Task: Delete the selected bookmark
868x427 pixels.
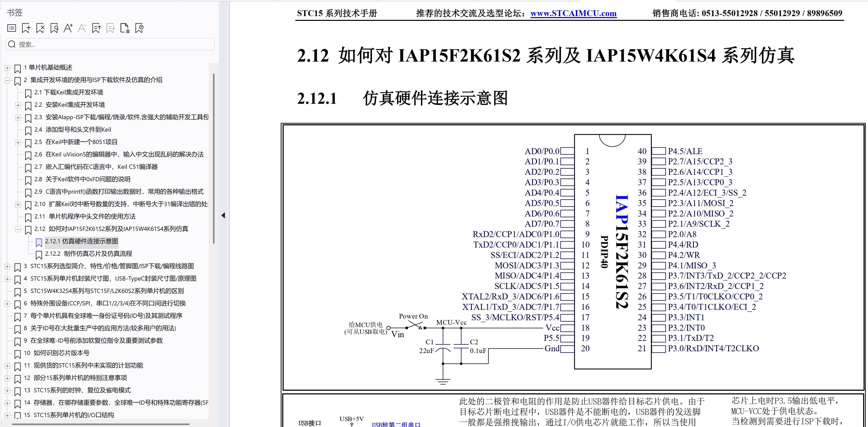Action: [x=40, y=28]
